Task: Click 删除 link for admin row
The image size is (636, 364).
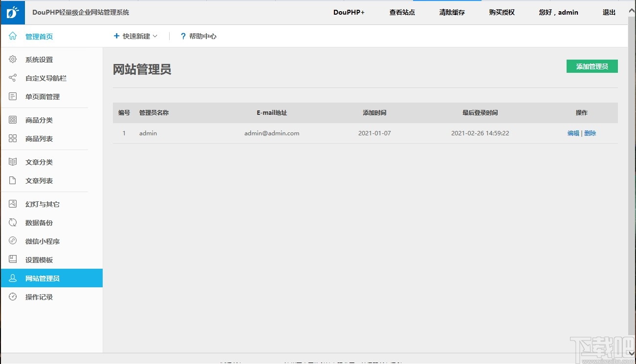Action: pos(590,133)
